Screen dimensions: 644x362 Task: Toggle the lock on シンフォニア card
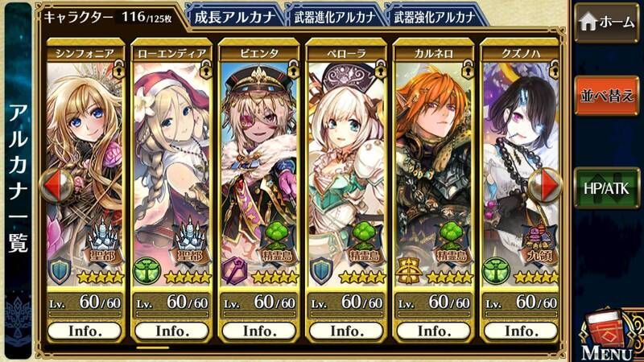119,69
